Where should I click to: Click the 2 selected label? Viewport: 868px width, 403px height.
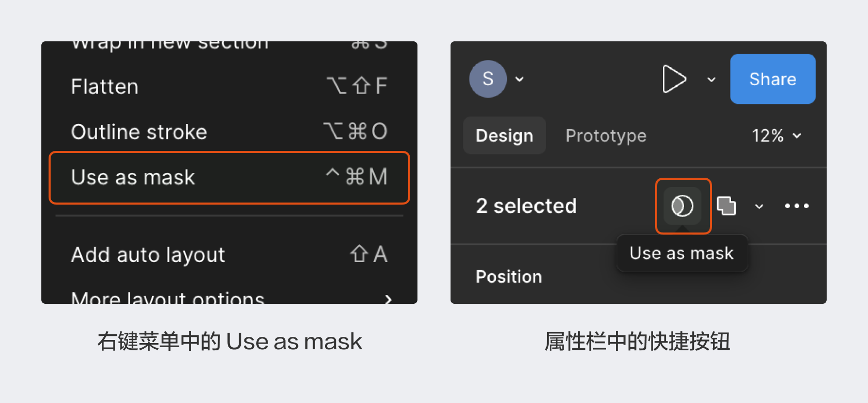526,206
